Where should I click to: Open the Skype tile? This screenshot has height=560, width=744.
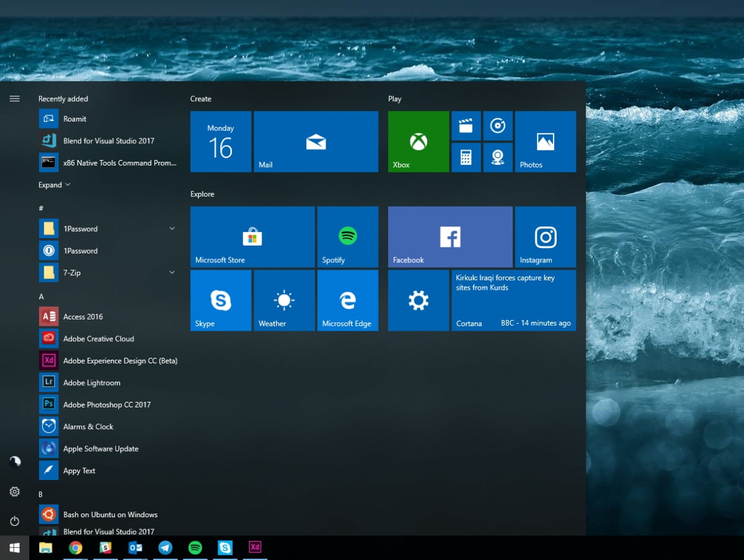221,300
